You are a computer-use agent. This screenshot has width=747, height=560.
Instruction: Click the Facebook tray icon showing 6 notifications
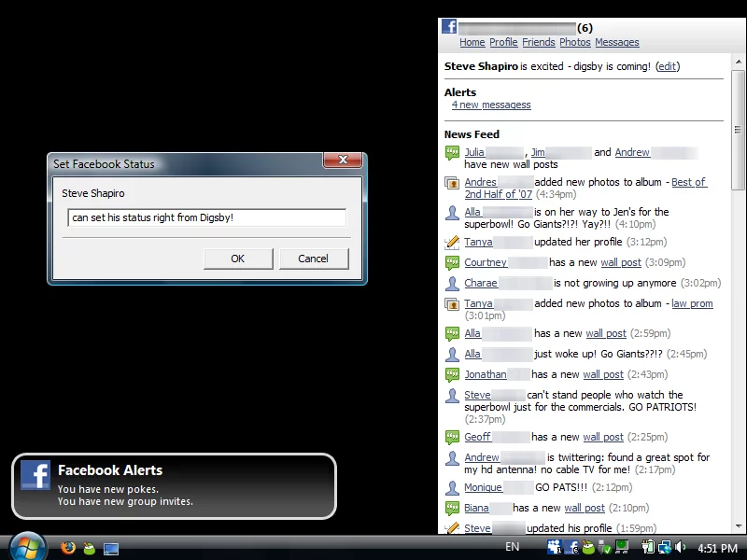(572, 549)
